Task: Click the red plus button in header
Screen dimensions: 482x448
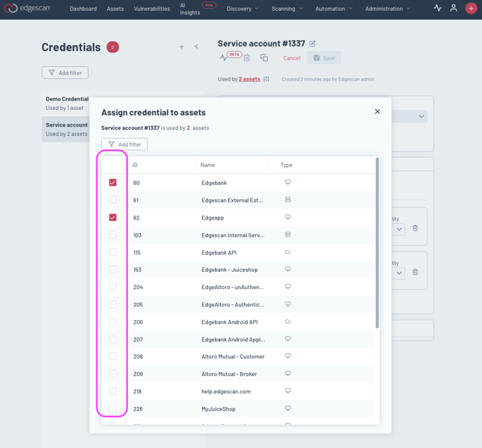Action: point(470,9)
